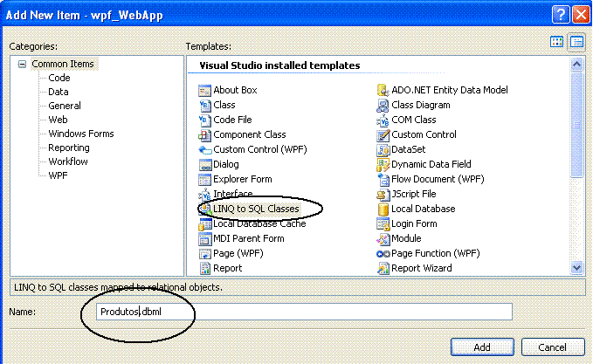Choose the Class template icon

pos(204,105)
